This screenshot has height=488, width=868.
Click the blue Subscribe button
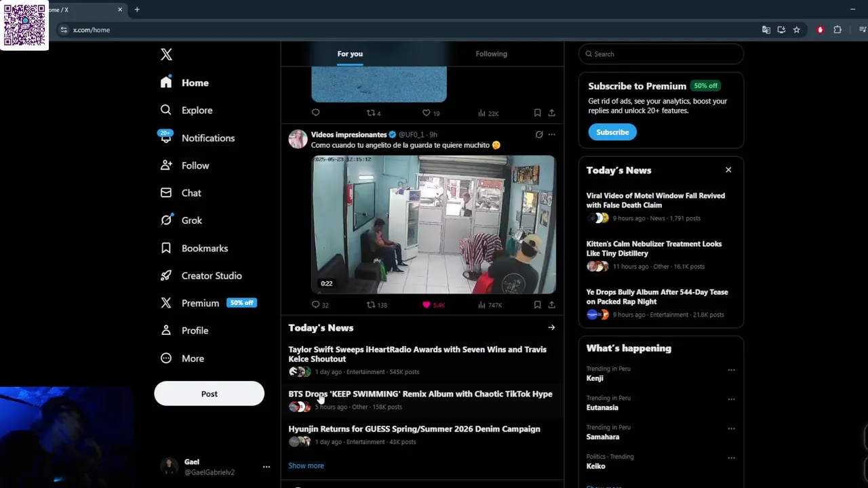[612, 132]
